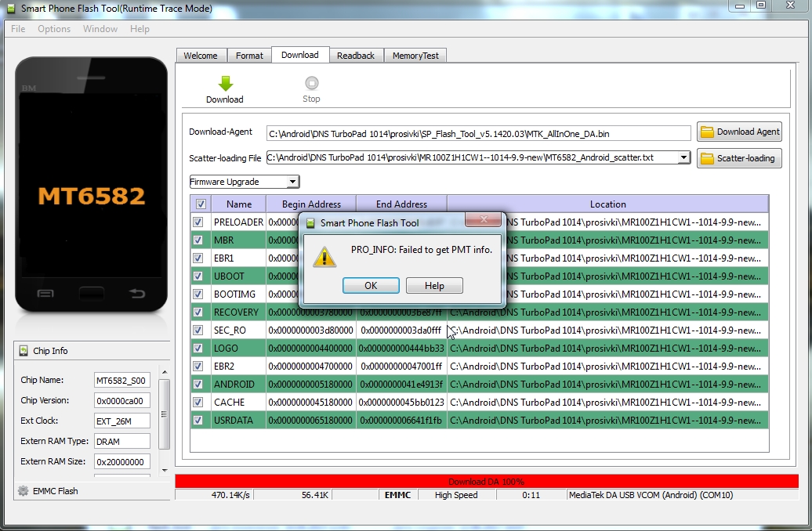The image size is (812, 531).
Task: Click the green Download arrow icon
Action: pos(225,85)
